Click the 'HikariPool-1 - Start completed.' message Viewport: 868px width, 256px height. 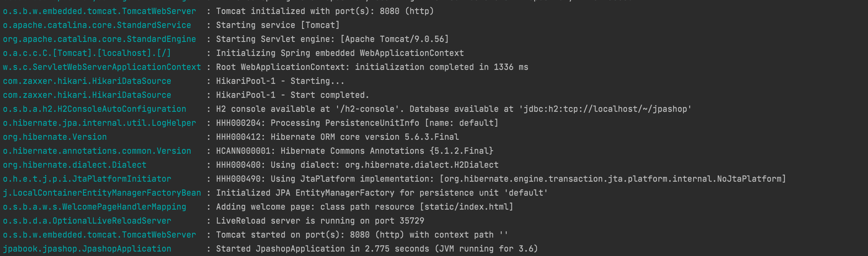(292, 95)
